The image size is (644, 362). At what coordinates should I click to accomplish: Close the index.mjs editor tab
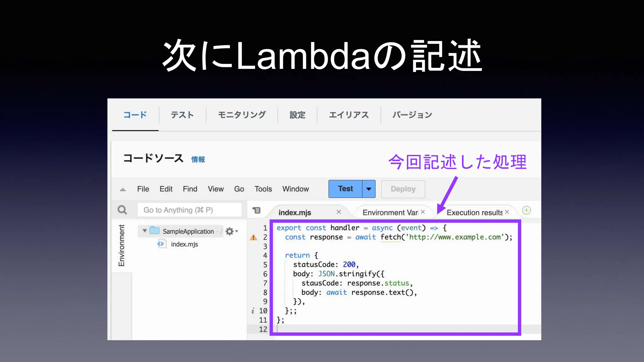pos(339,212)
